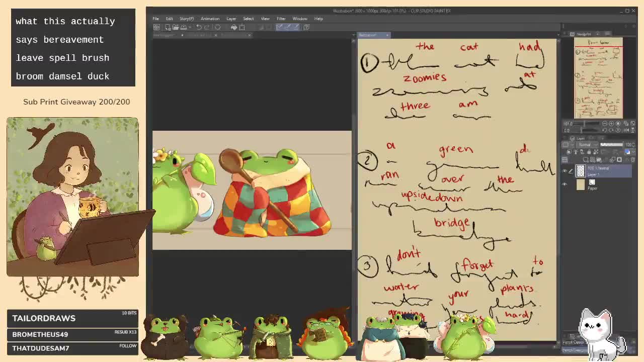Click the Clip Studio launcher icon
The width and height of the screenshot is (644, 362).
pos(156,27)
